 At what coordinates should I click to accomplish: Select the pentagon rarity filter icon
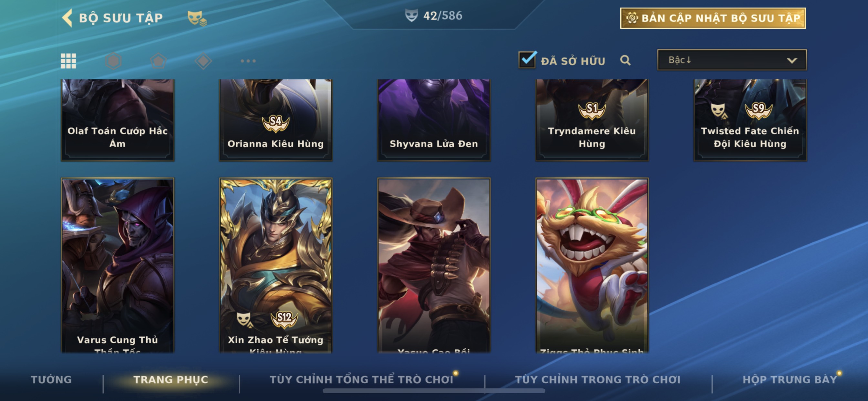[x=158, y=61]
